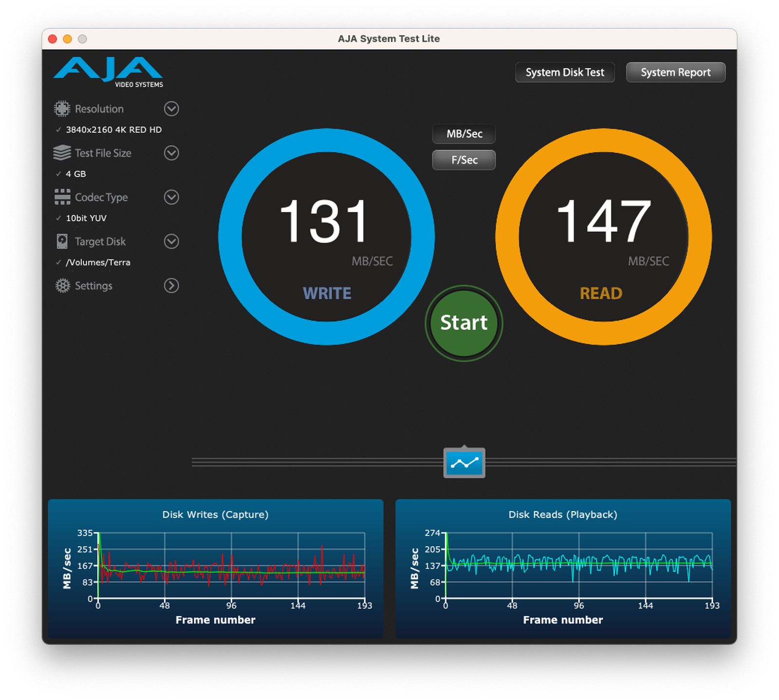
Task: Click the Settings label
Action: coord(93,286)
